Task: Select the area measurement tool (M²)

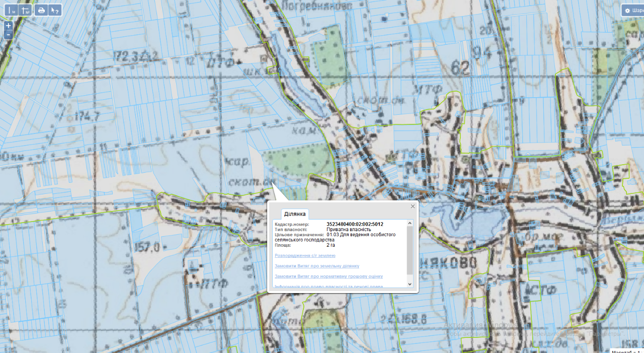Action: 26,10
